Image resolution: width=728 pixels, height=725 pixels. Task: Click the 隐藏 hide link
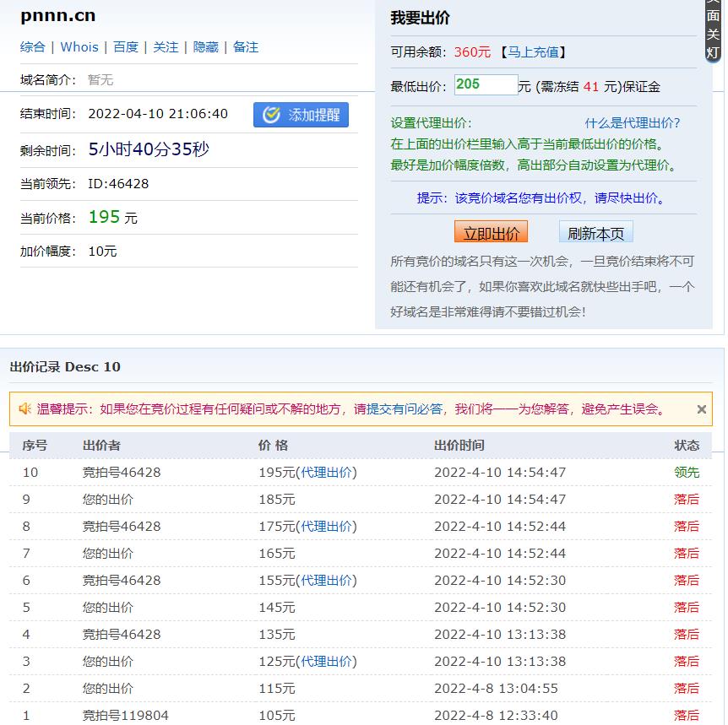click(x=206, y=47)
